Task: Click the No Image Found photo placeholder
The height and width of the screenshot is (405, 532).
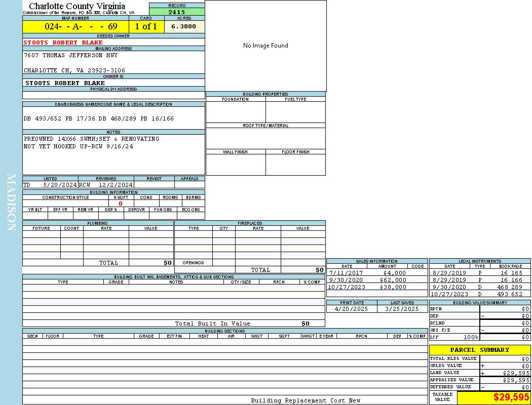Action: pos(265,46)
